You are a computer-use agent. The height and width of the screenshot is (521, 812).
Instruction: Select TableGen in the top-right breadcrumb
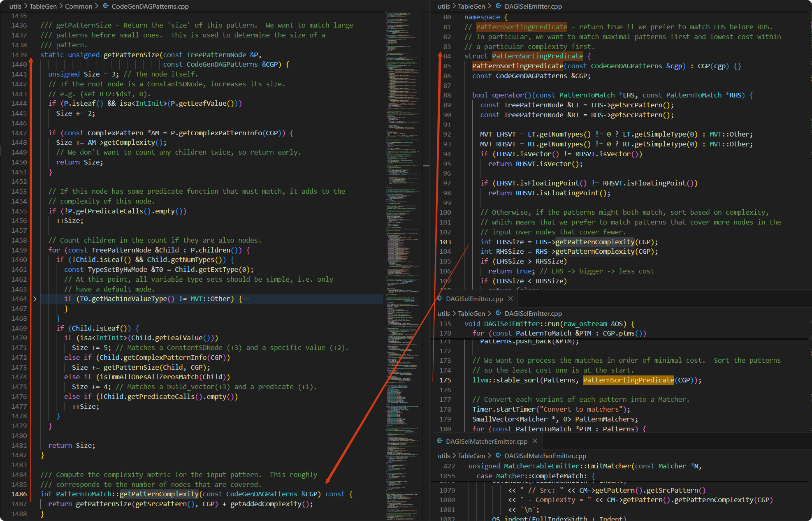coord(472,6)
